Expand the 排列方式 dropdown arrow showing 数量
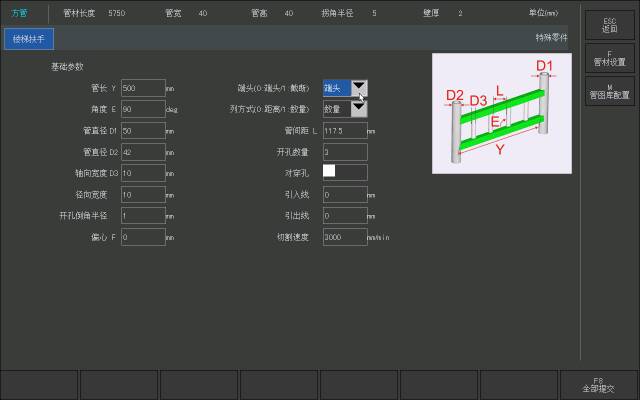The image size is (640, 400). tap(359, 109)
